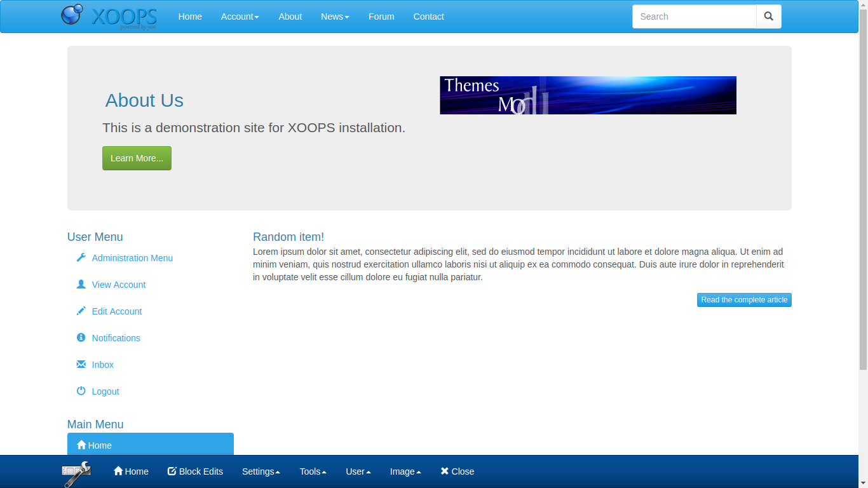This screenshot has width=868, height=488.
Task: Click inside the Search input field
Action: (x=693, y=17)
